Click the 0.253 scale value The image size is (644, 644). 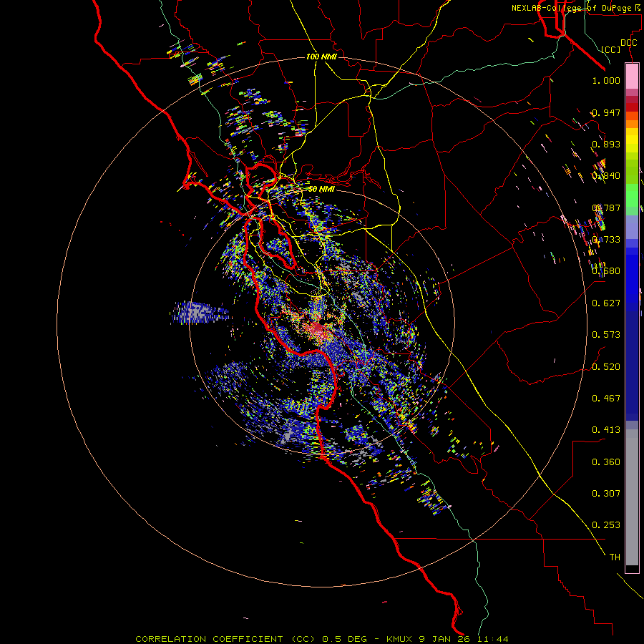(x=606, y=525)
